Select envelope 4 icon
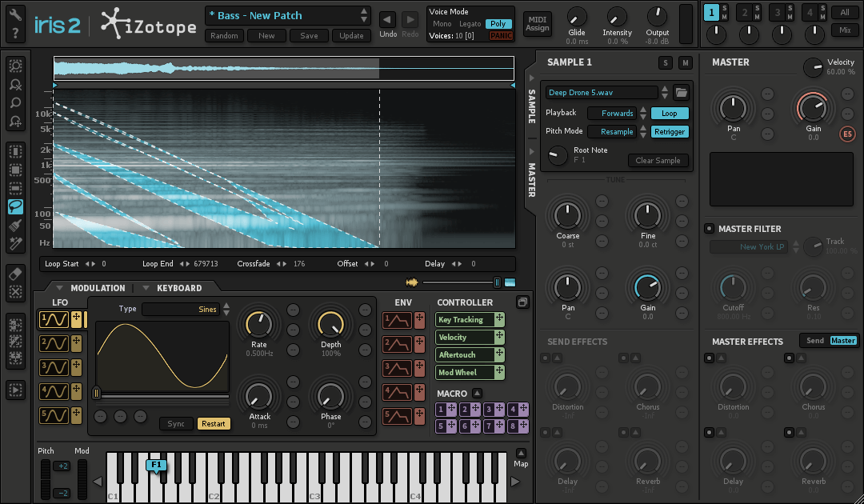The height and width of the screenshot is (504, 864). [397, 392]
